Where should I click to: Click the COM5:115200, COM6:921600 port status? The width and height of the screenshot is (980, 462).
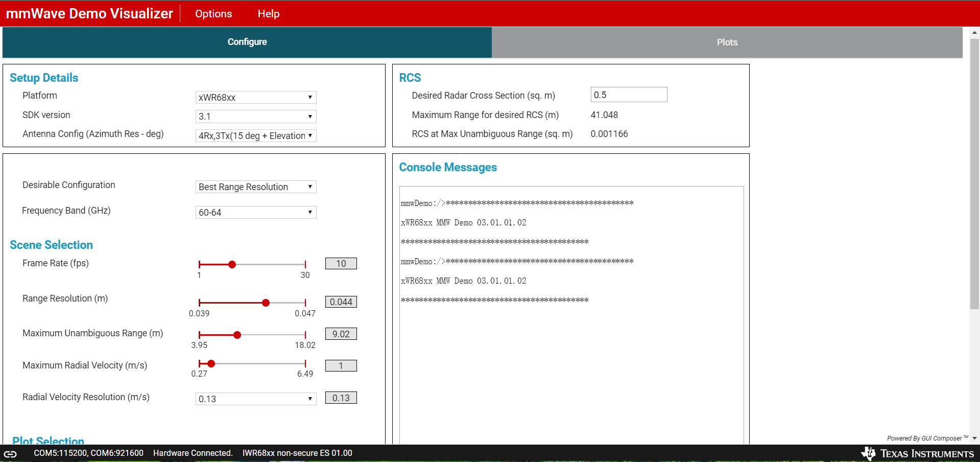coord(89,453)
